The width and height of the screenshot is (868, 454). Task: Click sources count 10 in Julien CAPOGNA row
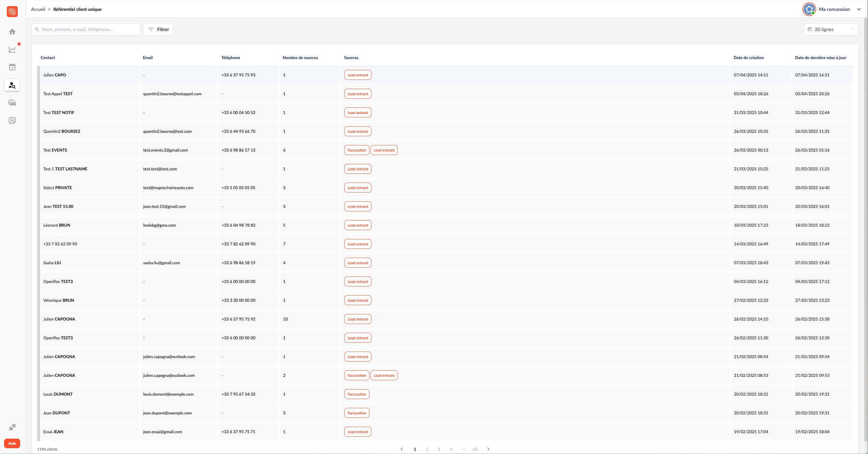[x=285, y=319]
